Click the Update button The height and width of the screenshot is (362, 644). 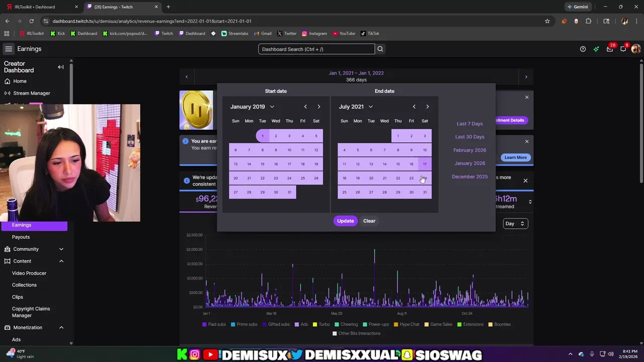pos(345,221)
